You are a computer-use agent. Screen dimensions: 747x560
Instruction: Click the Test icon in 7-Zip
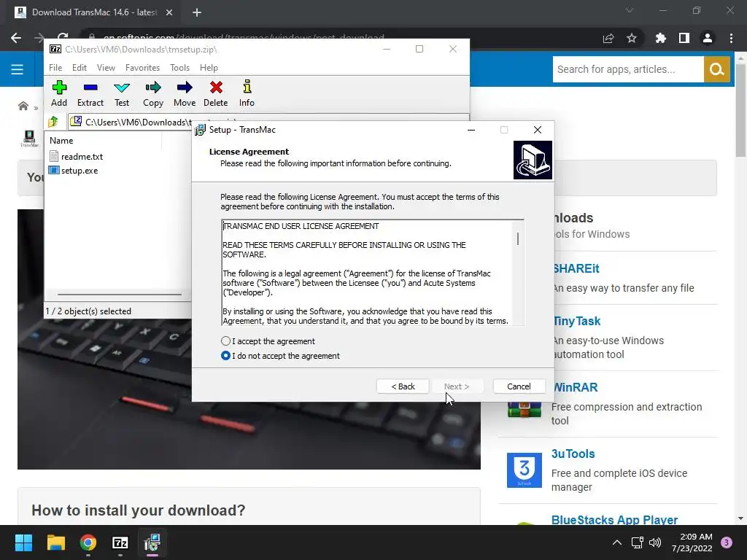pyautogui.click(x=122, y=93)
